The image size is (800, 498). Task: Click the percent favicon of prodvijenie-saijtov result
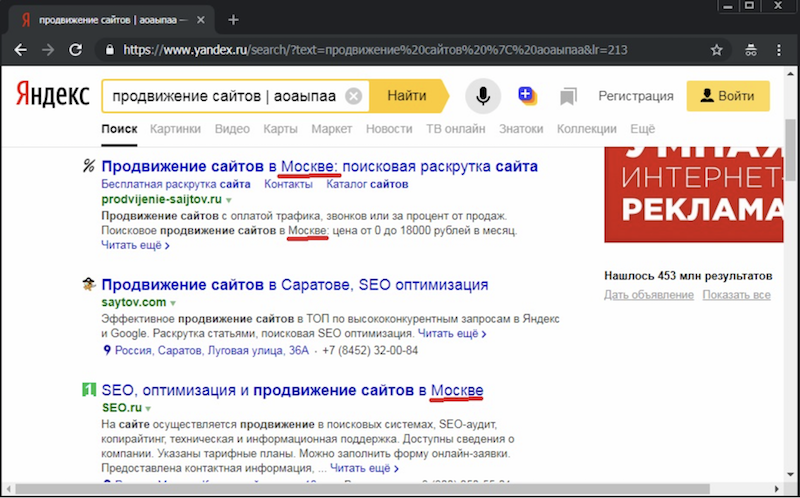[89, 166]
